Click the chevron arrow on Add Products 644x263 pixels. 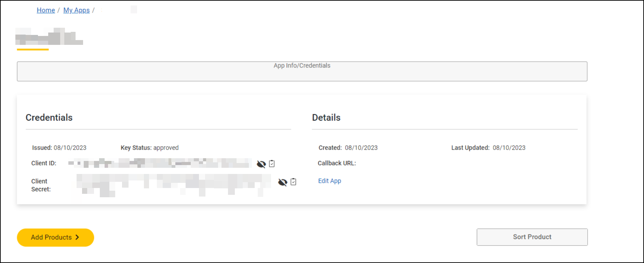tap(77, 237)
